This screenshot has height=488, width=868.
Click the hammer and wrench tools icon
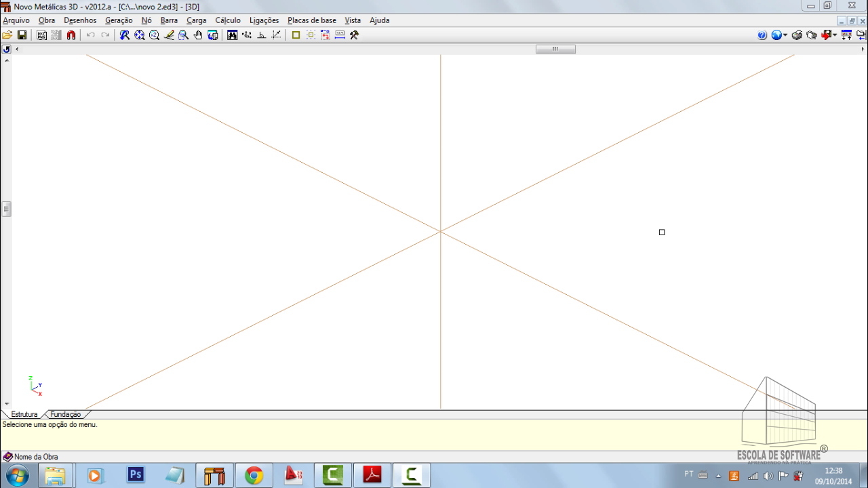coord(354,35)
